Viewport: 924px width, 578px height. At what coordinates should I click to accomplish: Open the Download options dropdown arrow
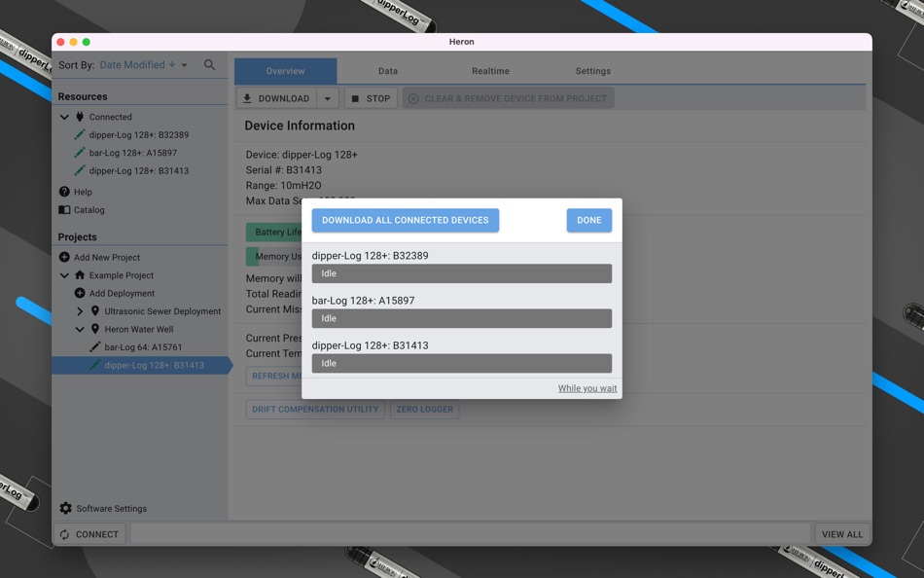[x=328, y=98]
